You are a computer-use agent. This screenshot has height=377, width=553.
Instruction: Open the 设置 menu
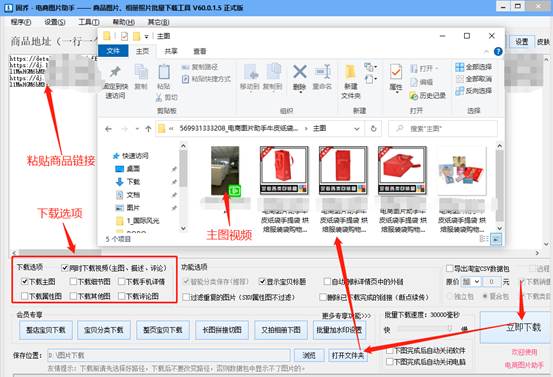(55, 22)
